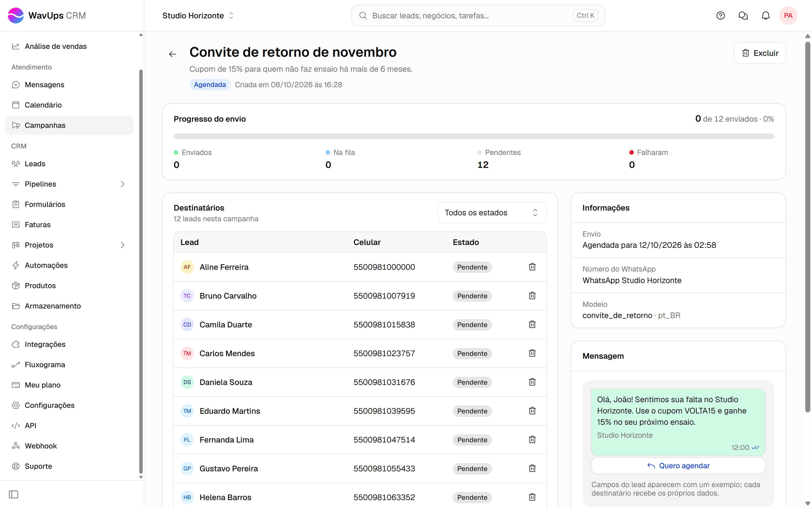812x508 pixels.
Task: Expand the Projetos chevron
Action: pos(122,245)
